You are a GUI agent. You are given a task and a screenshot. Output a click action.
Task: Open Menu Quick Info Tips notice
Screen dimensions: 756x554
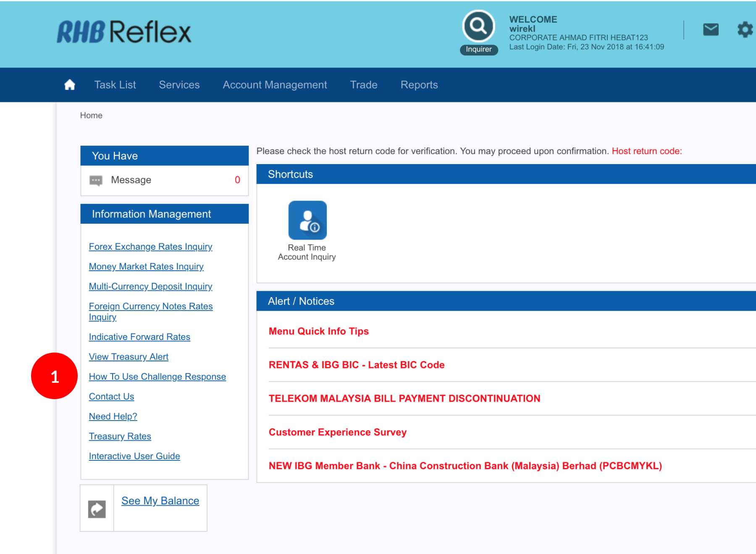pos(318,331)
